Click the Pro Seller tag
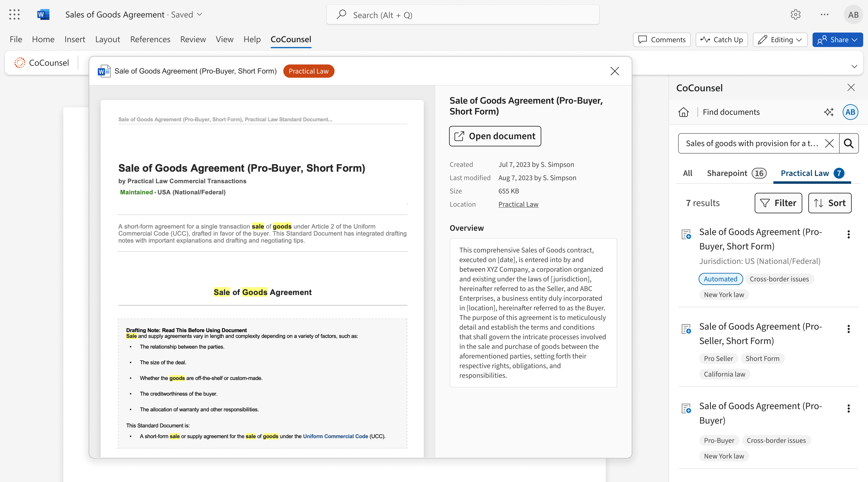868x482 pixels. pyautogui.click(x=718, y=358)
